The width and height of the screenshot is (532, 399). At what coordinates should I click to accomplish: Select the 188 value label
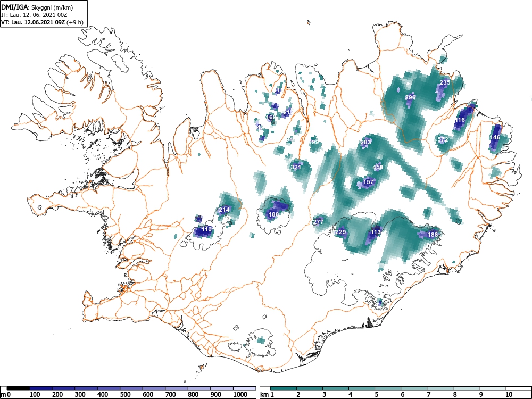433,235
